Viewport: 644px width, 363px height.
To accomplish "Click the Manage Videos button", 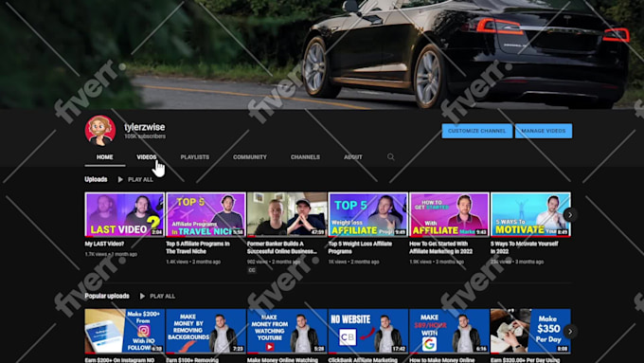I will [544, 131].
